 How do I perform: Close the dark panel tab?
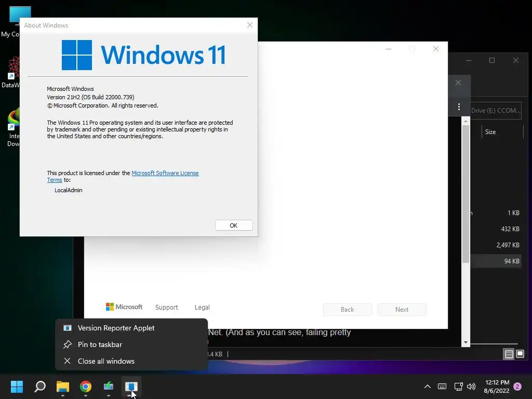click(458, 83)
